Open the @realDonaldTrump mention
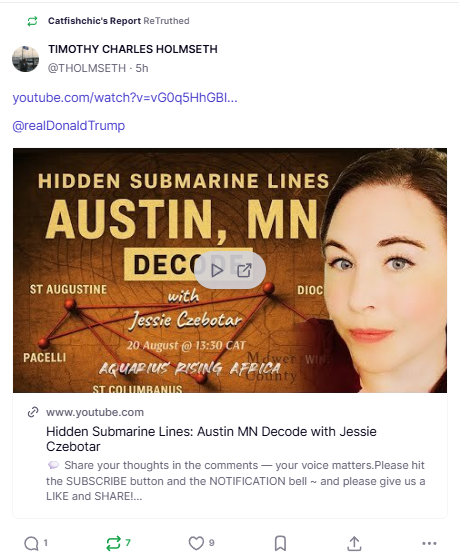 coord(69,126)
